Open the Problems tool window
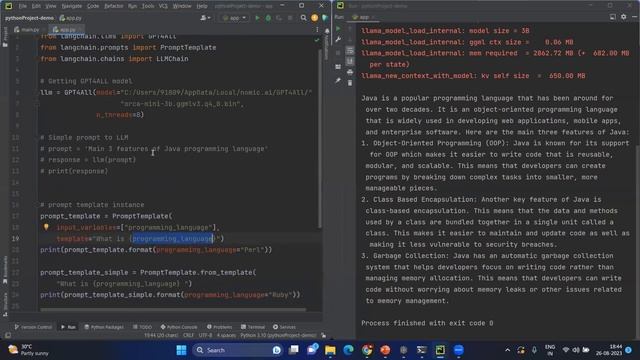This screenshot has width=640, height=360. point(219,327)
